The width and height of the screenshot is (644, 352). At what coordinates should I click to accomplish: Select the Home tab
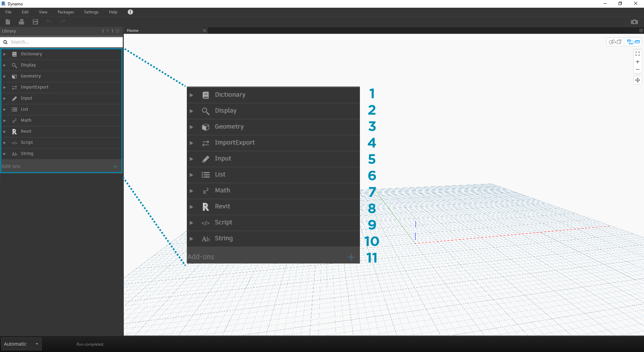click(132, 30)
